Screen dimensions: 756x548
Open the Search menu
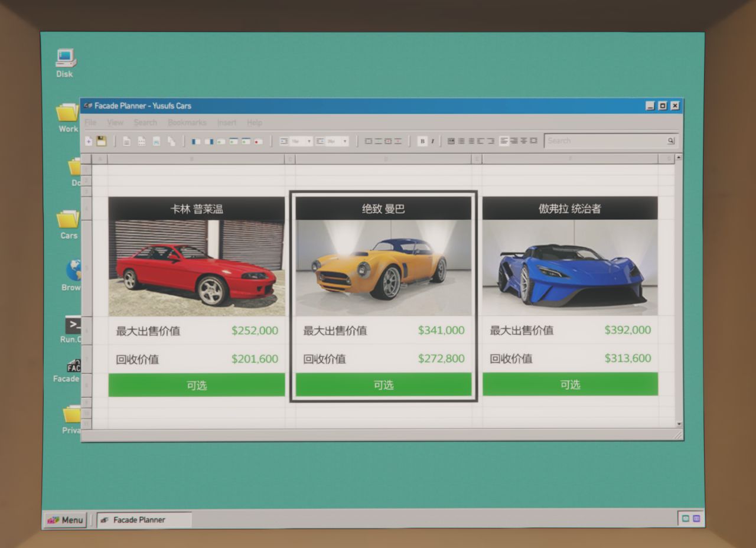(x=145, y=123)
